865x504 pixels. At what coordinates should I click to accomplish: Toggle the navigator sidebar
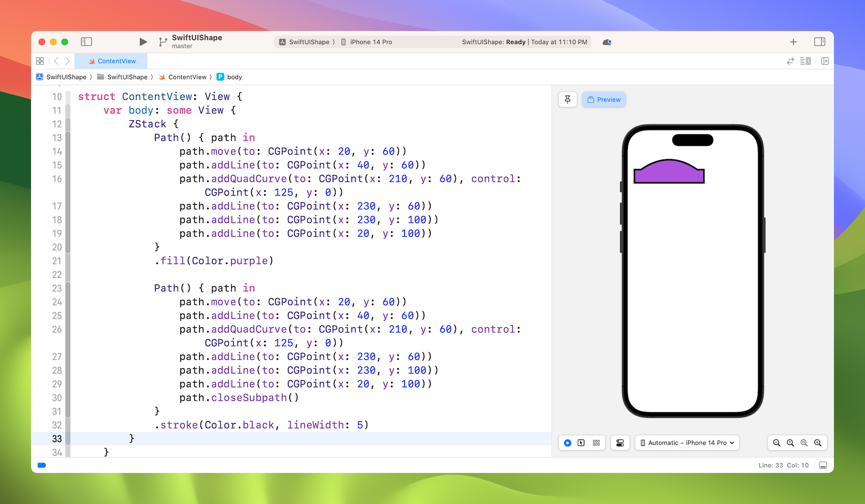click(x=86, y=42)
